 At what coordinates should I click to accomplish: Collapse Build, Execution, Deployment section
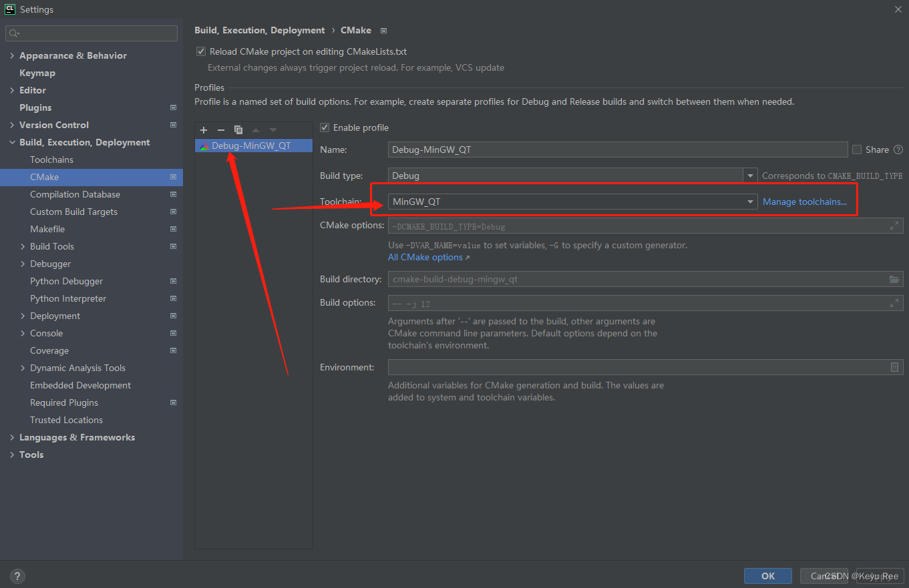[12, 142]
